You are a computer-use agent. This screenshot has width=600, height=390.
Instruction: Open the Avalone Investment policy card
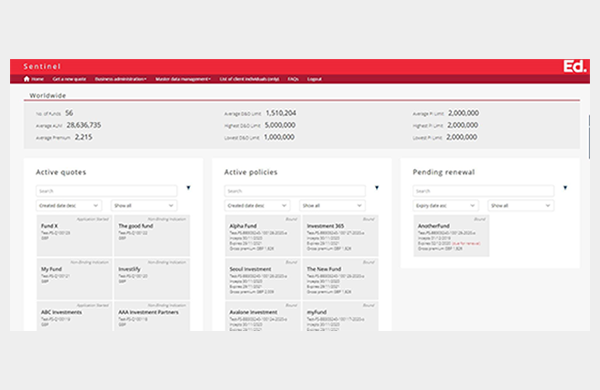click(262, 316)
